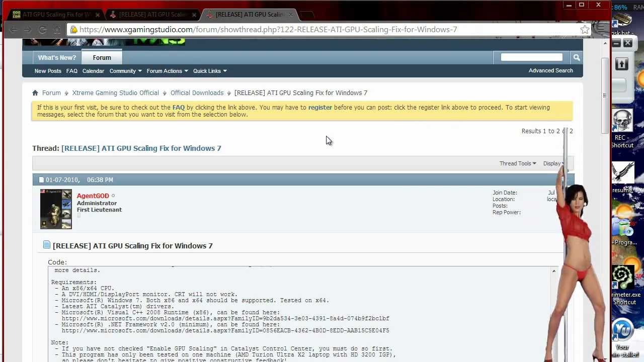Click the post status icon beside 01-07-2010

pyautogui.click(x=41, y=180)
